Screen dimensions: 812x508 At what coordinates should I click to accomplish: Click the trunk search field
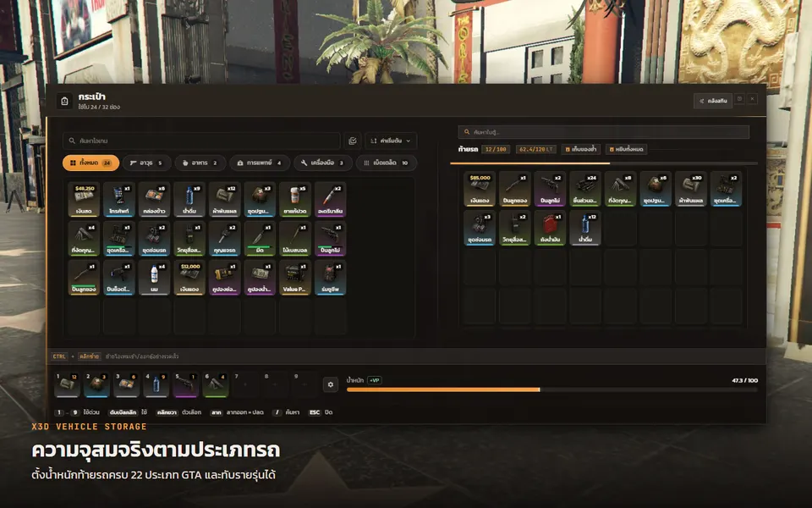tap(603, 132)
